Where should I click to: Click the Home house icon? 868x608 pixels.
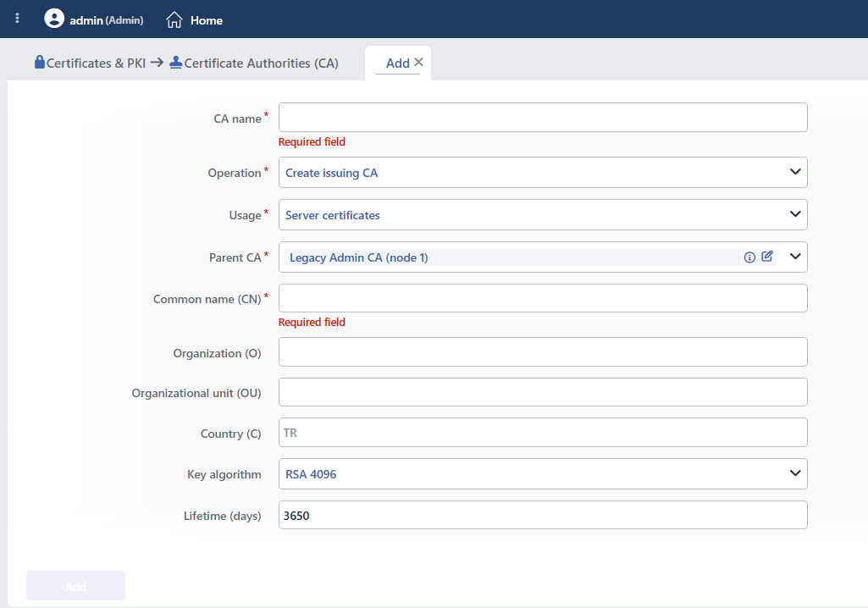click(x=174, y=20)
